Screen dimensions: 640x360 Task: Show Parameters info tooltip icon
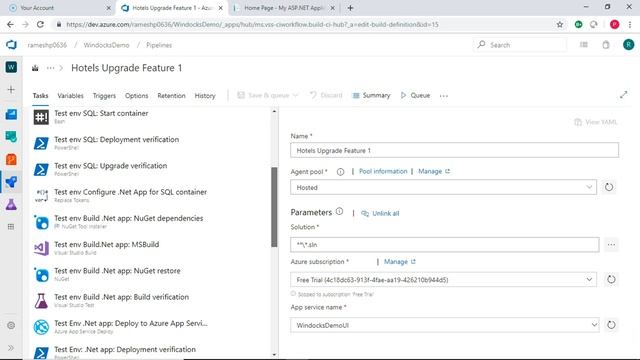coord(339,211)
